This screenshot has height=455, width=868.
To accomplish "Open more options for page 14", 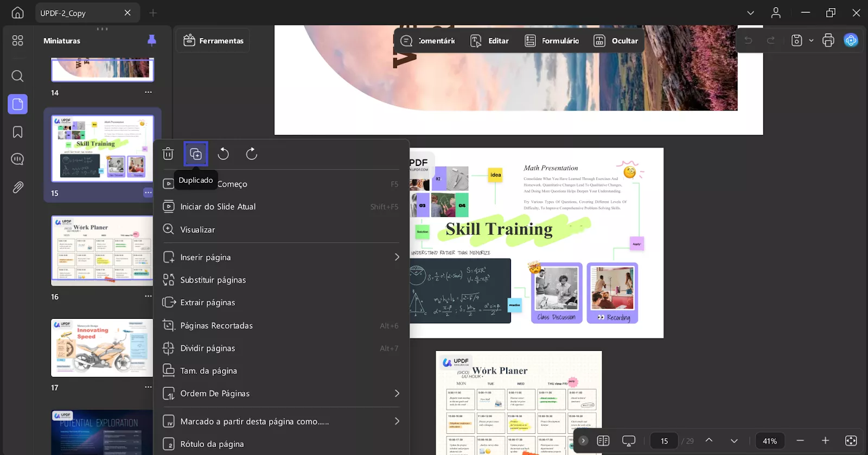I will pos(148,93).
